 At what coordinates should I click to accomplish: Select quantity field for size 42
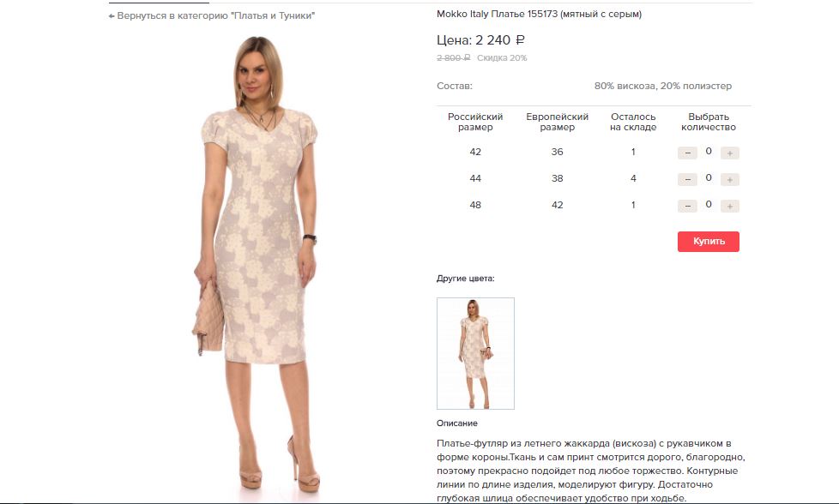pos(709,151)
